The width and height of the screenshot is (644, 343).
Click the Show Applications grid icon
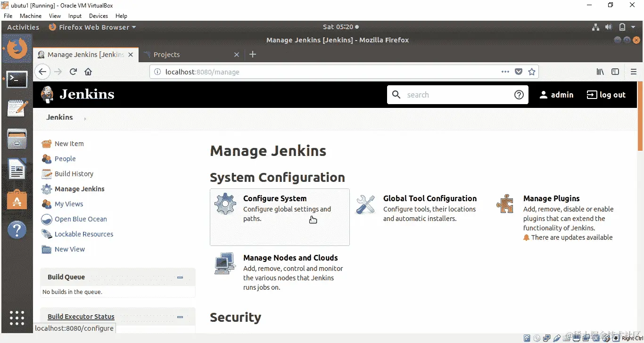[17, 318]
